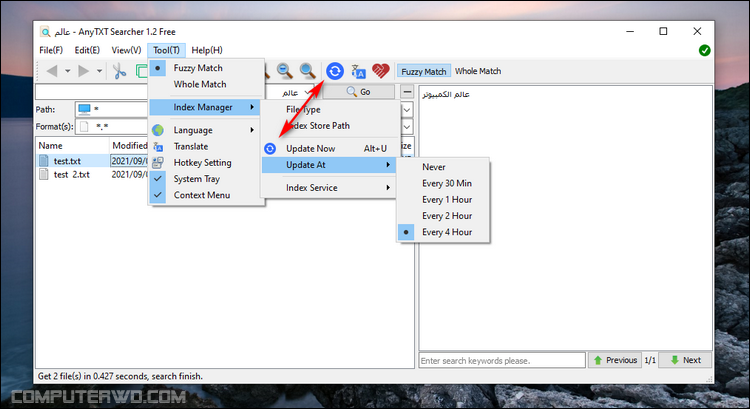Select Whole Match in Tool menu
This screenshot has height=409, width=750.
click(x=207, y=84)
